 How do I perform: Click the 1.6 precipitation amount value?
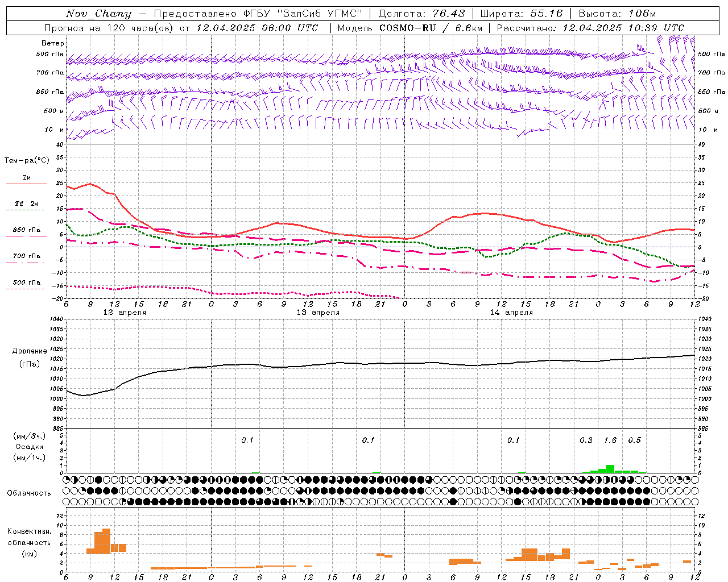tap(610, 440)
